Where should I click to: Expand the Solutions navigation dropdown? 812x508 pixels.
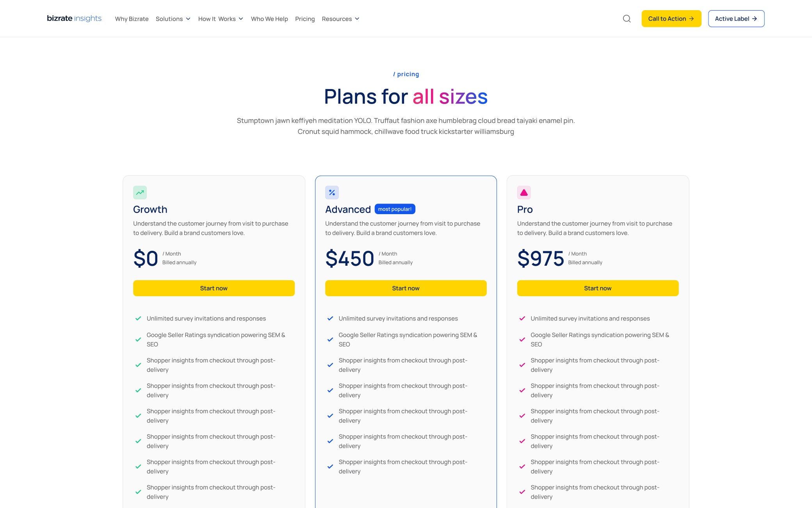click(173, 18)
